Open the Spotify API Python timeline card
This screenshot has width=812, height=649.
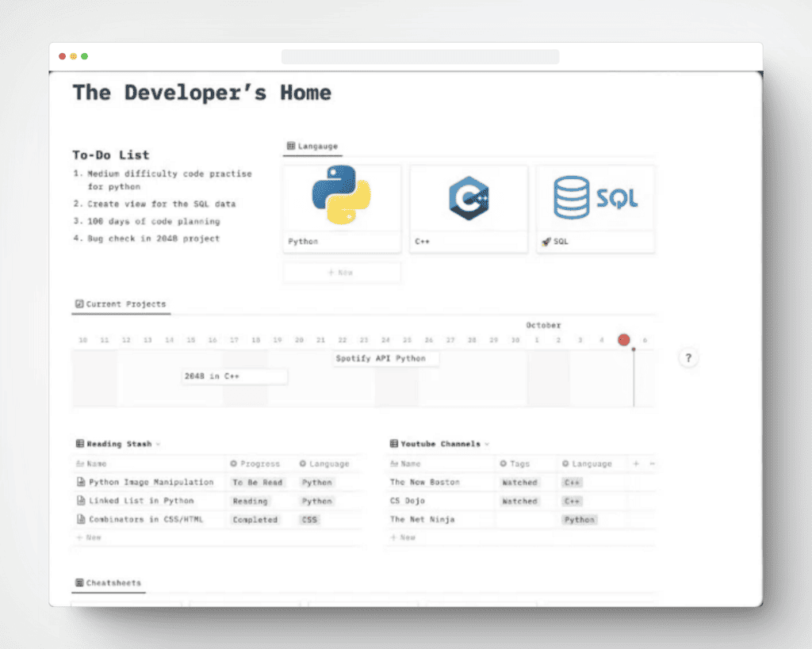click(385, 358)
